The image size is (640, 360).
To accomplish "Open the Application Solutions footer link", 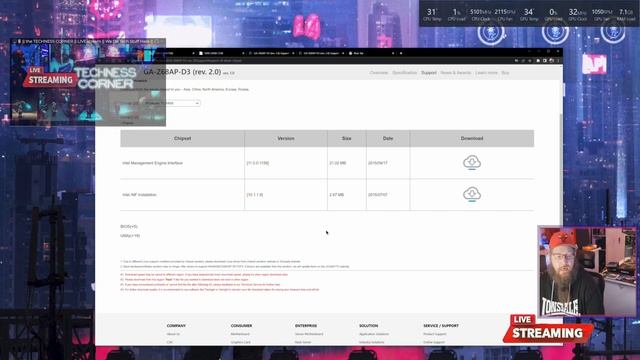I will pos(374,334).
